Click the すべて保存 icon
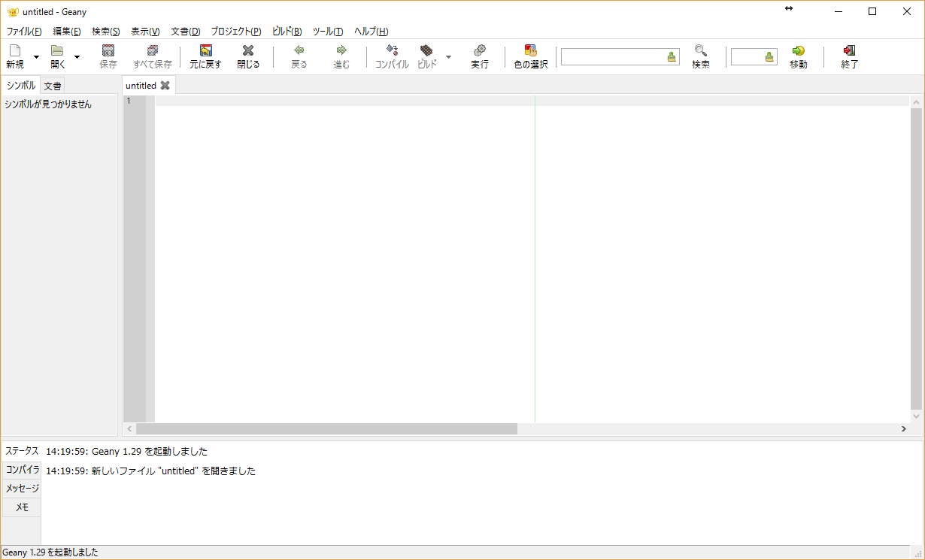The height and width of the screenshot is (560, 925). [153, 51]
